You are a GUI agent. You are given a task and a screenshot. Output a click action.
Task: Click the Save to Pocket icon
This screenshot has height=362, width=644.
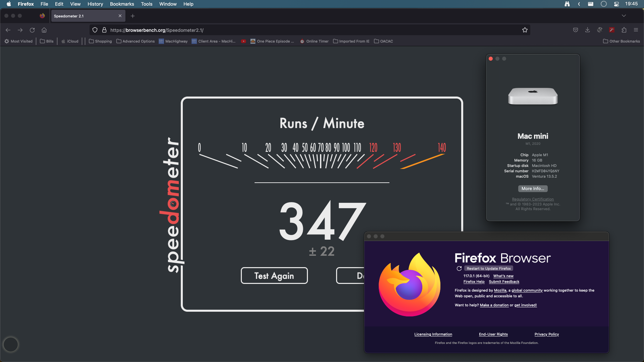pyautogui.click(x=576, y=30)
